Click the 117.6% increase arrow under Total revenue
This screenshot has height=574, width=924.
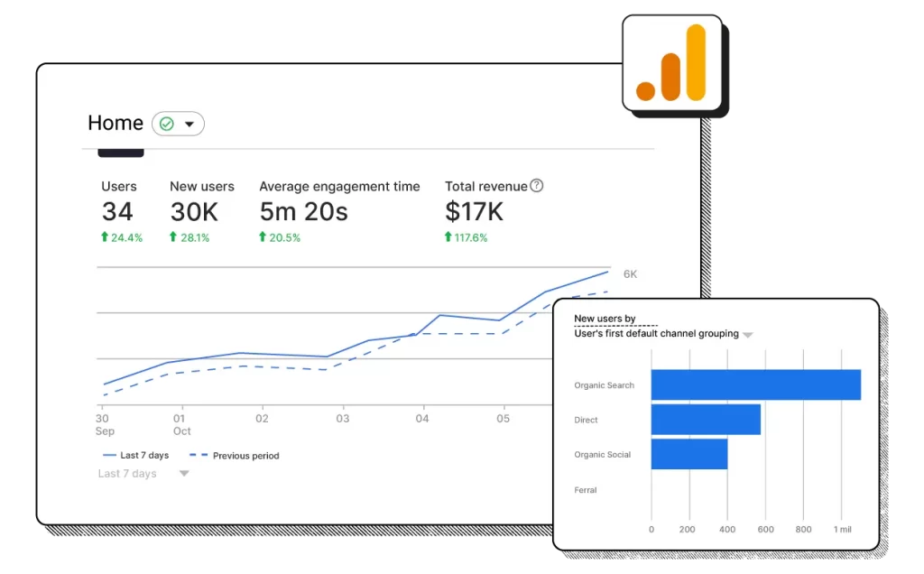tap(448, 237)
